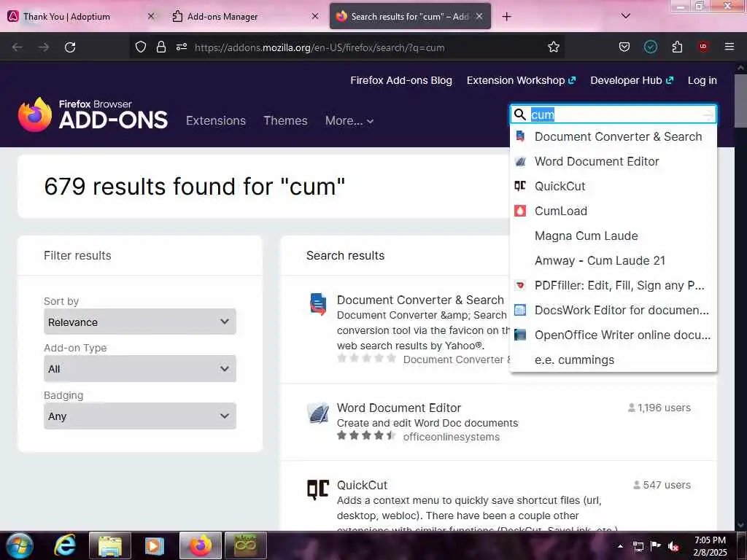Open the Firefox Add-ons Blog link
The height and width of the screenshot is (560, 747).
pos(401,80)
